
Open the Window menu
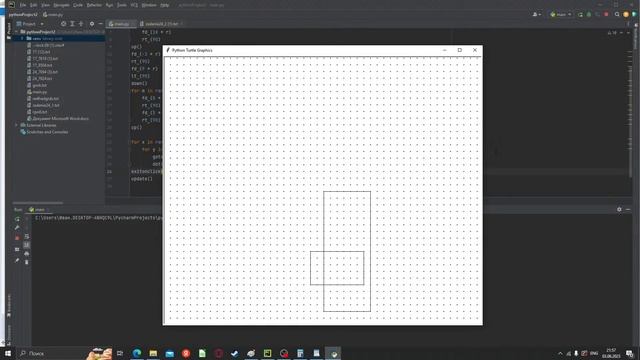tap(149, 5)
